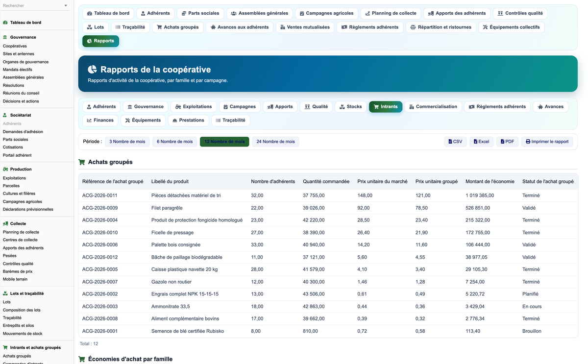Switch to Campagnes agricoles top tab
588x364 pixels.
[x=327, y=13]
